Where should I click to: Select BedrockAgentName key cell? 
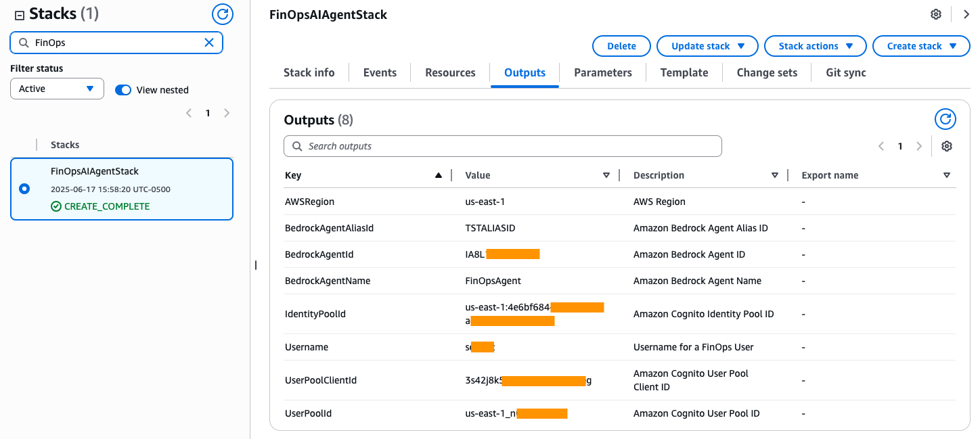pos(328,281)
